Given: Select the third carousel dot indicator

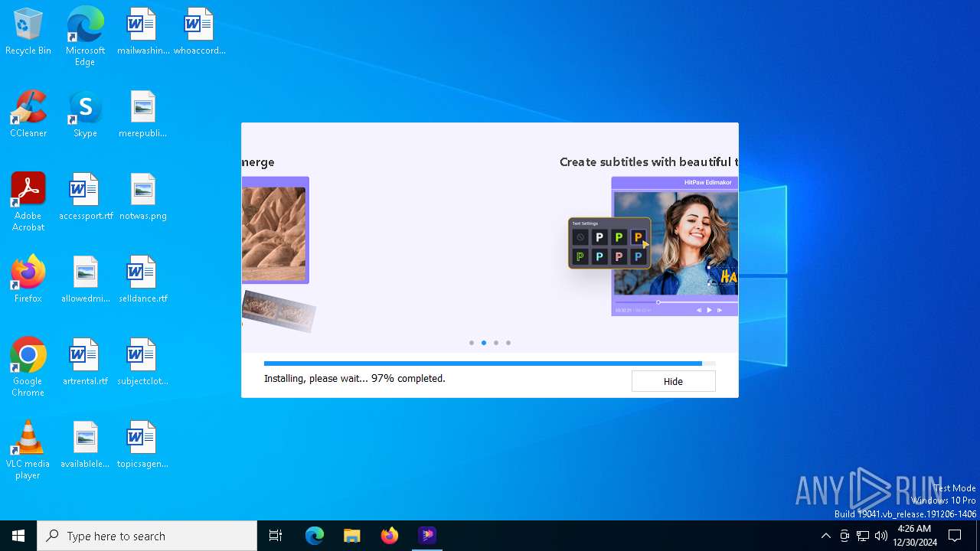Looking at the screenshot, I should click(496, 343).
